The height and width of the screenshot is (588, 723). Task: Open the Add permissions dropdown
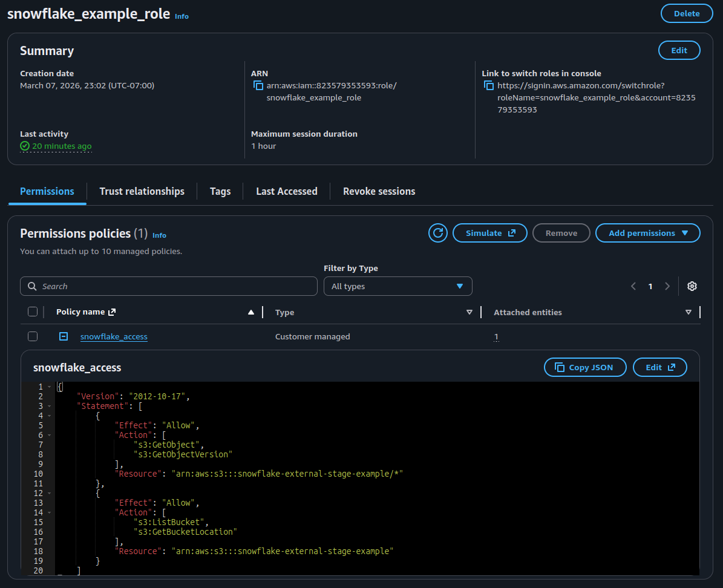[648, 233]
